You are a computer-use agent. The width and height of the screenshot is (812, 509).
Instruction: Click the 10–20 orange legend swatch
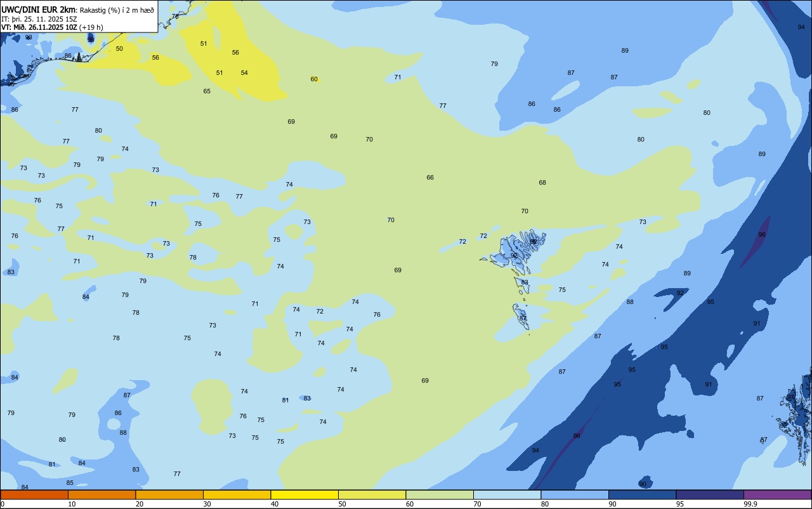[x=101, y=494]
